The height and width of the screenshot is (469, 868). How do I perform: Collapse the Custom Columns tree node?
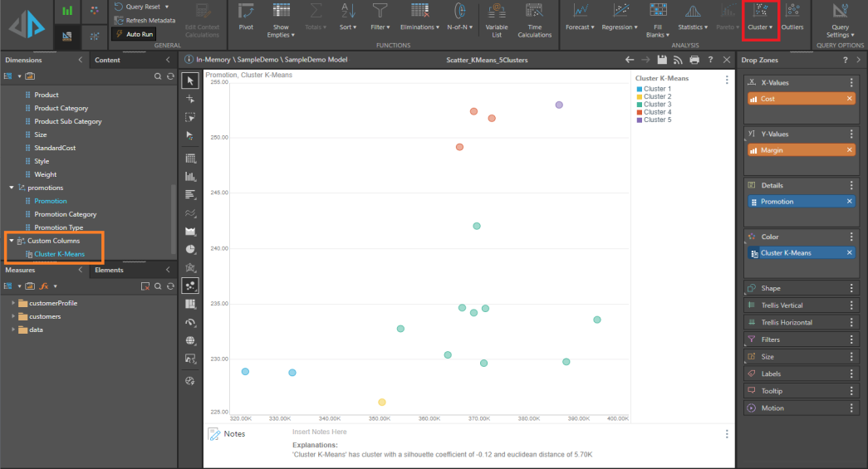12,241
